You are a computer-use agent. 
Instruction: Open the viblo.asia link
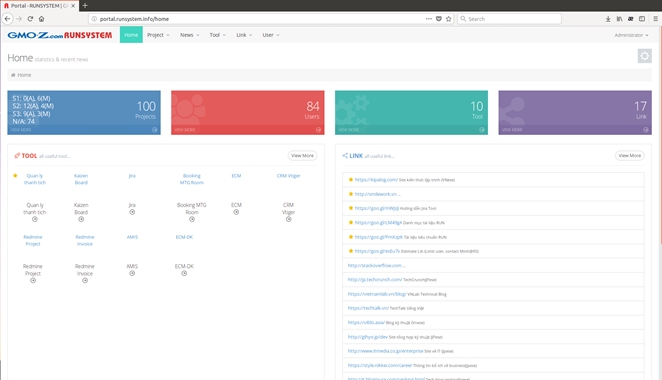(366, 323)
